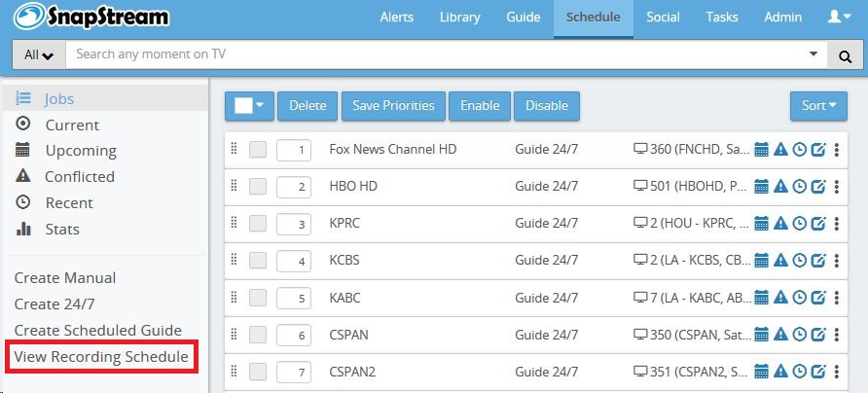The image size is (868, 393).
Task: Open calendar icon in KCBS row
Action: tap(762, 261)
